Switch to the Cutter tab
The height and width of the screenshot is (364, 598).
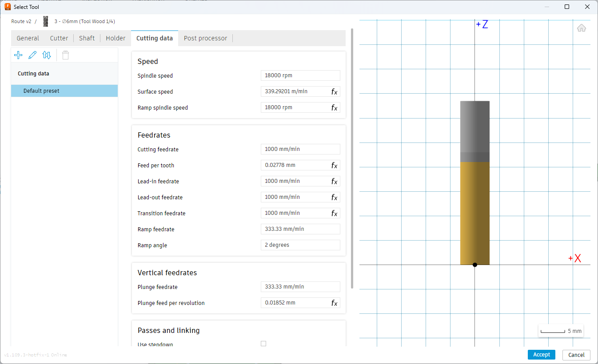click(59, 38)
